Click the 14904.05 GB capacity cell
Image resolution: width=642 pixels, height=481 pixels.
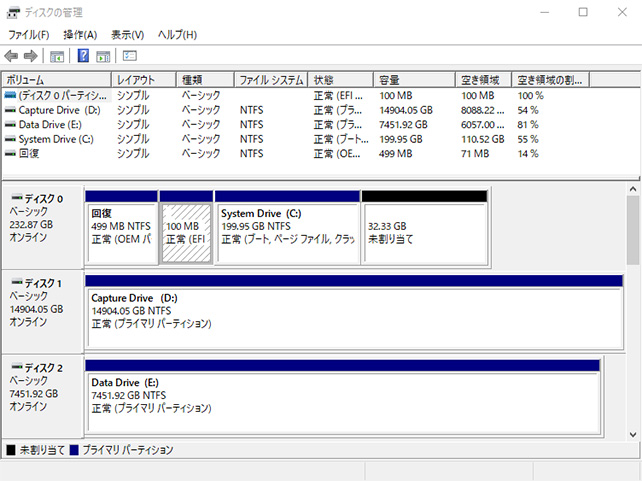pyautogui.click(x=406, y=110)
